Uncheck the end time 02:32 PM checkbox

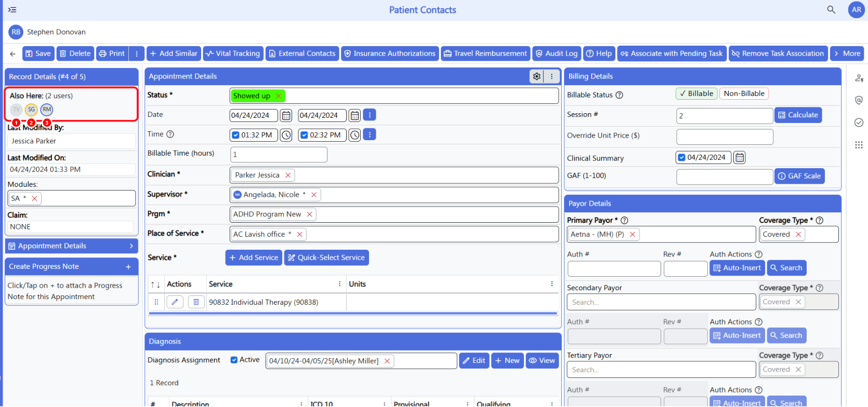pos(304,135)
